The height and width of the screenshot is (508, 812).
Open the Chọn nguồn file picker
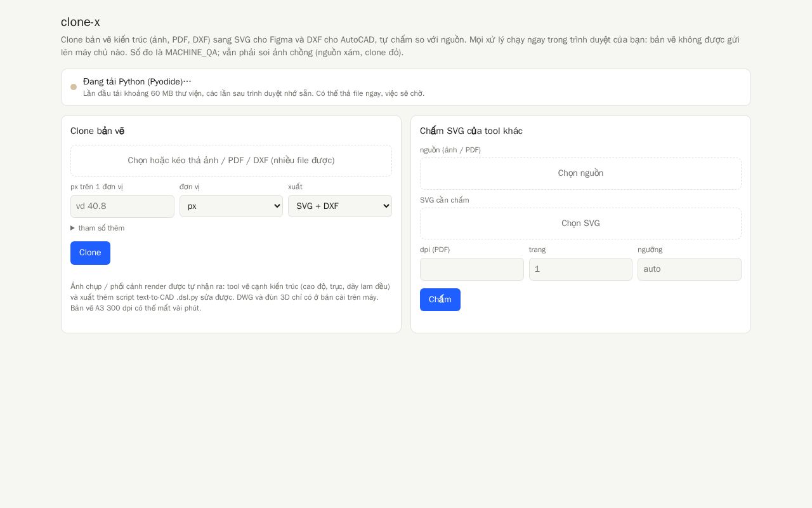point(580,173)
